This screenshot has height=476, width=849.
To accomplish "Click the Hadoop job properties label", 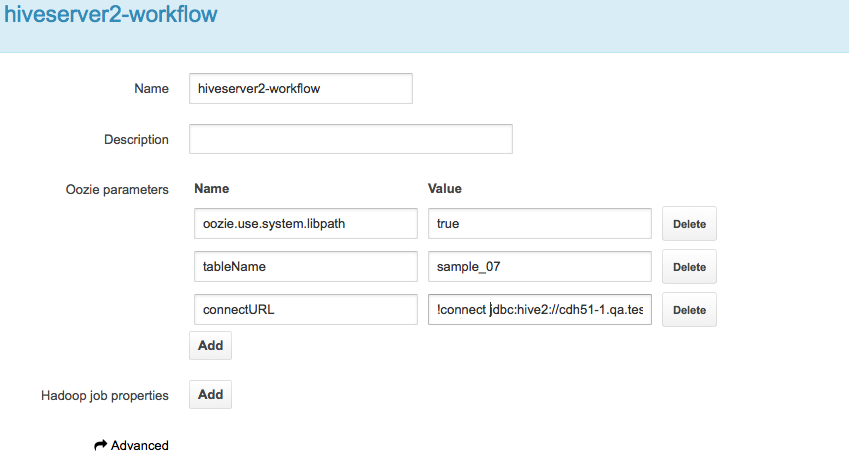I will click(104, 396).
